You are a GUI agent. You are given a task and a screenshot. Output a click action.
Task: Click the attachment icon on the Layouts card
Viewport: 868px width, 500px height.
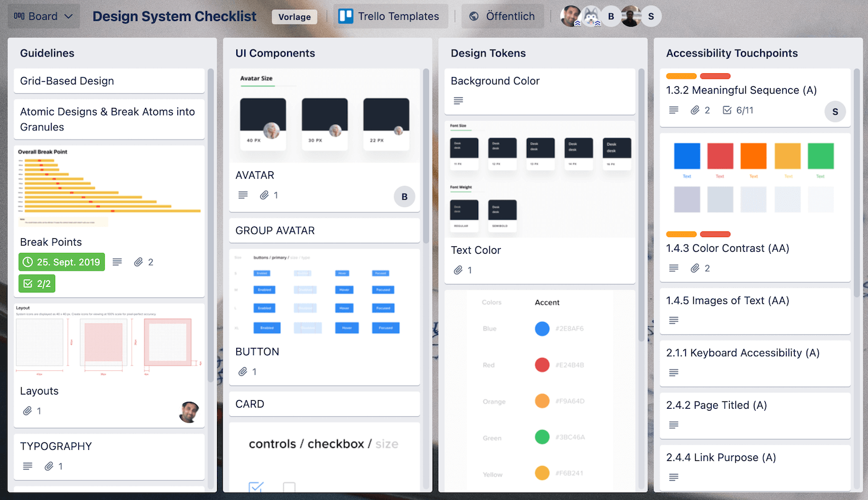(28, 411)
